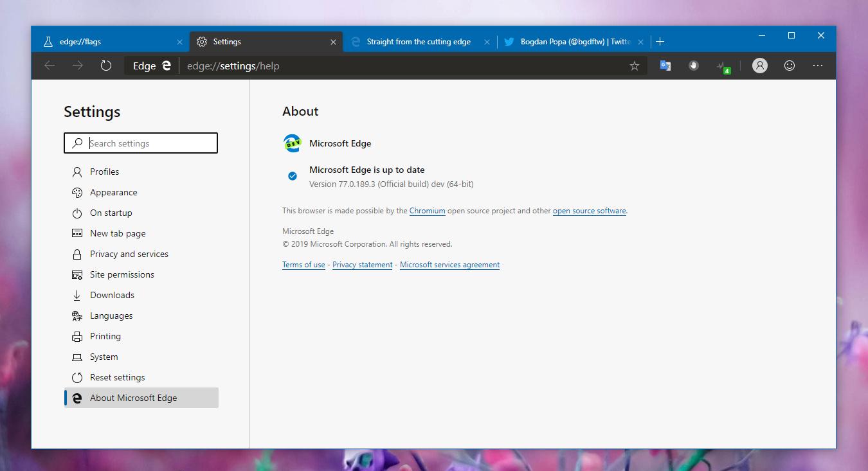Minimize the Edge window
The image size is (868, 471).
pos(762,36)
